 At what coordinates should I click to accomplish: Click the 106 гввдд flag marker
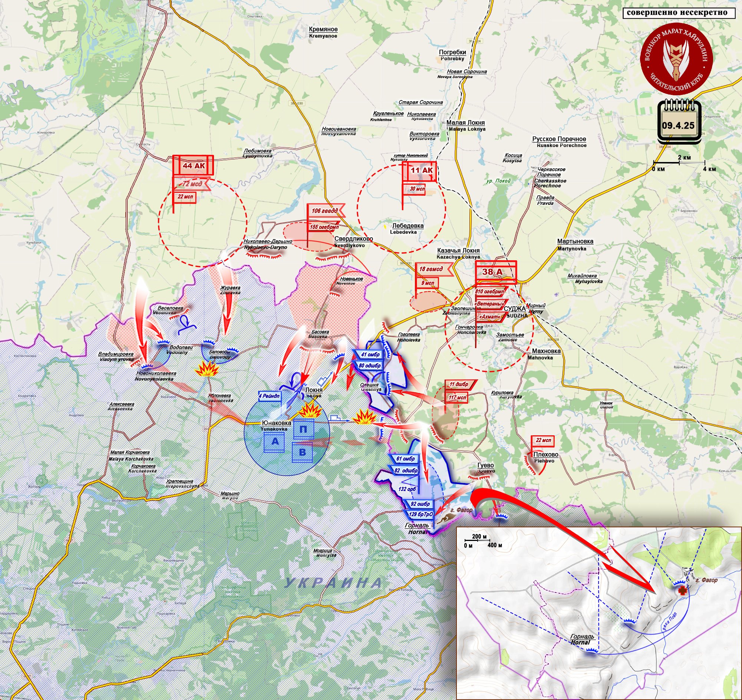point(325,211)
